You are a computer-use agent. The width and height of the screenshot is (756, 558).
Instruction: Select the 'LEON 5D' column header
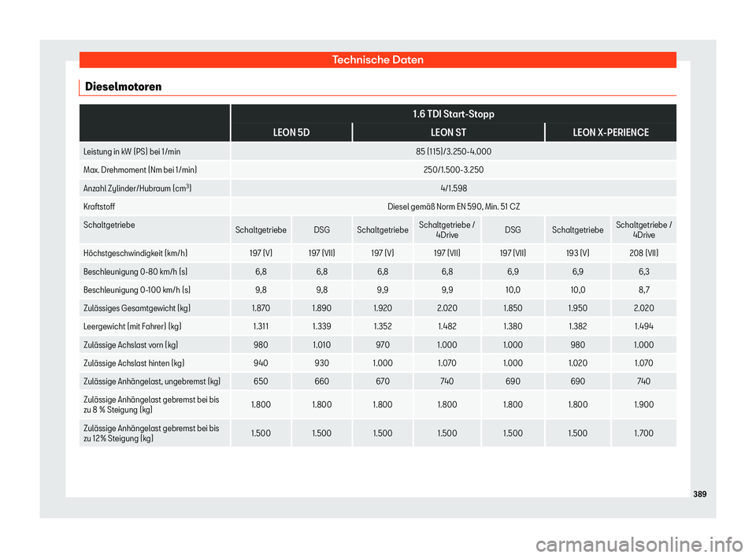click(x=291, y=132)
